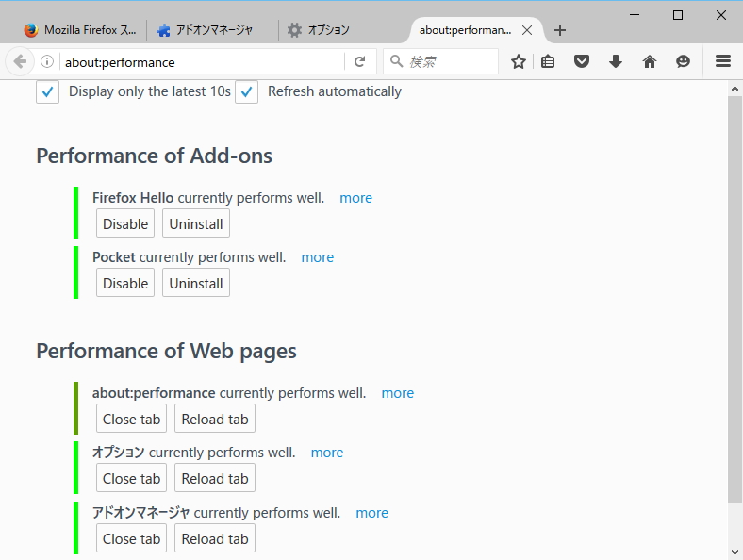Screen dimensions: 743x560
Task: Show more details for Pocket
Action: point(318,257)
